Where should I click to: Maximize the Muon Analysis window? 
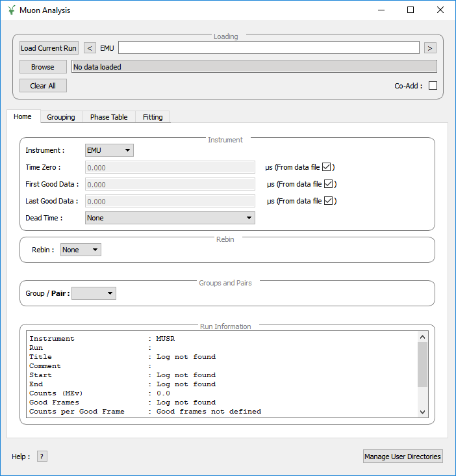click(411, 10)
